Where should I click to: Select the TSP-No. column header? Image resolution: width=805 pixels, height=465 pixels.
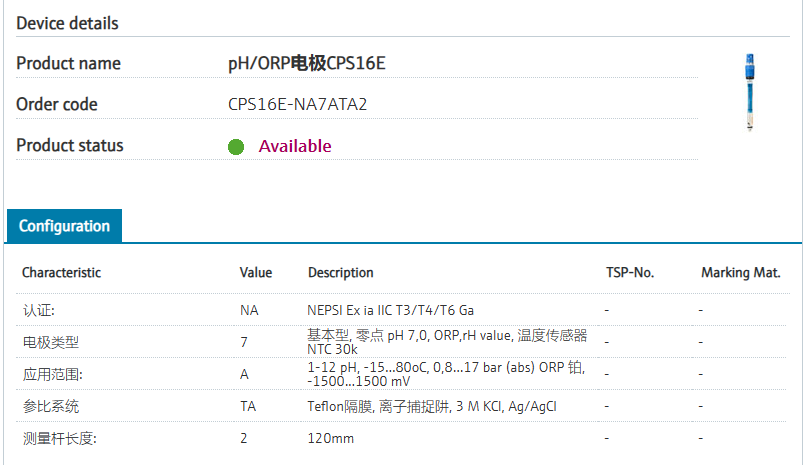click(x=629, y=273)
